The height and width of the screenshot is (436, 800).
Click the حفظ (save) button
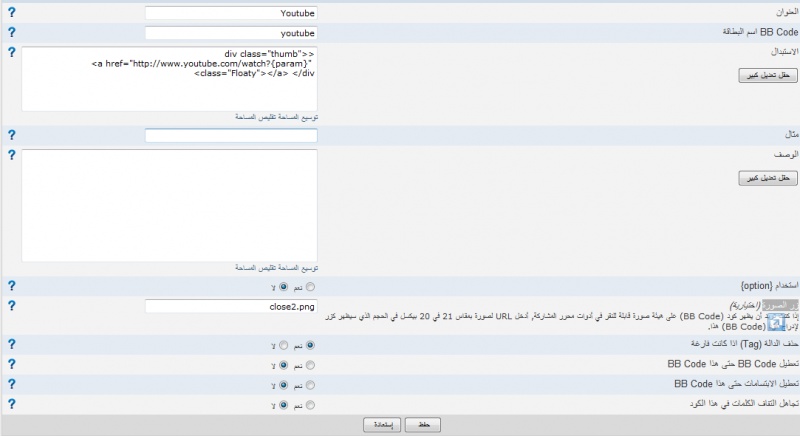pyautogui.click(x=423, y=424)
